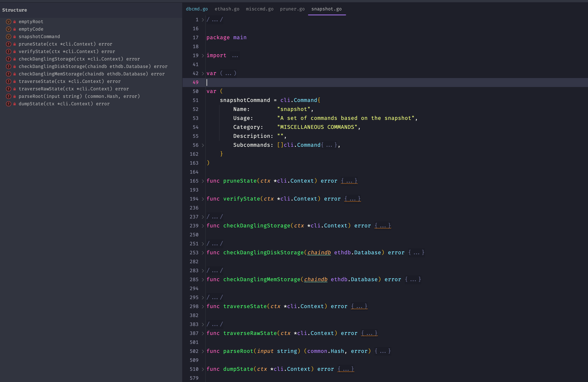Expand the pruneState function fold arrow
This screenshot has height=382, width=588.
coord(203,181)
